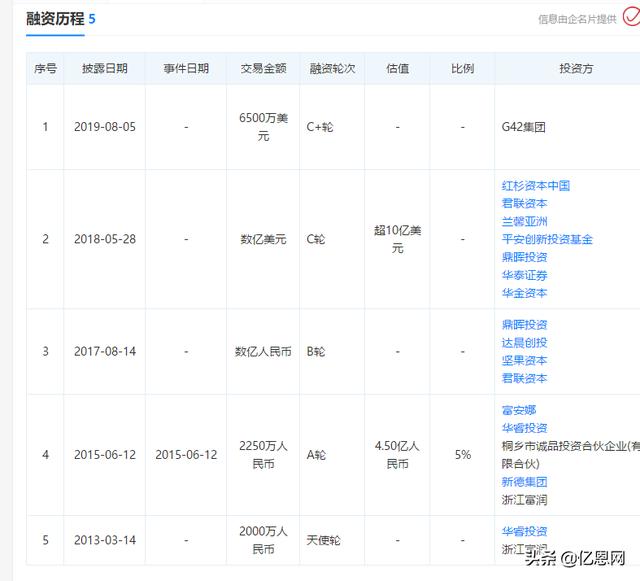Open 君联资本 link in the B轮 row
Image resolution: width=640 pixels, height=581 pixels.
click(524, 378)
